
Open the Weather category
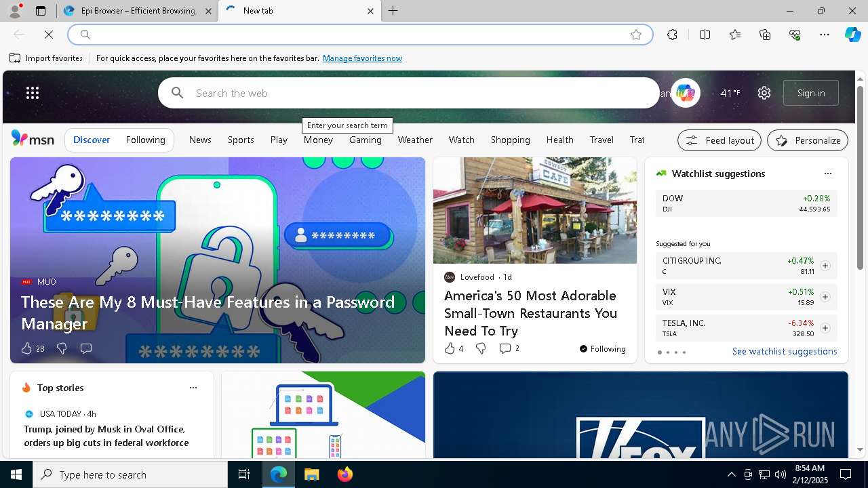[415, 140]
